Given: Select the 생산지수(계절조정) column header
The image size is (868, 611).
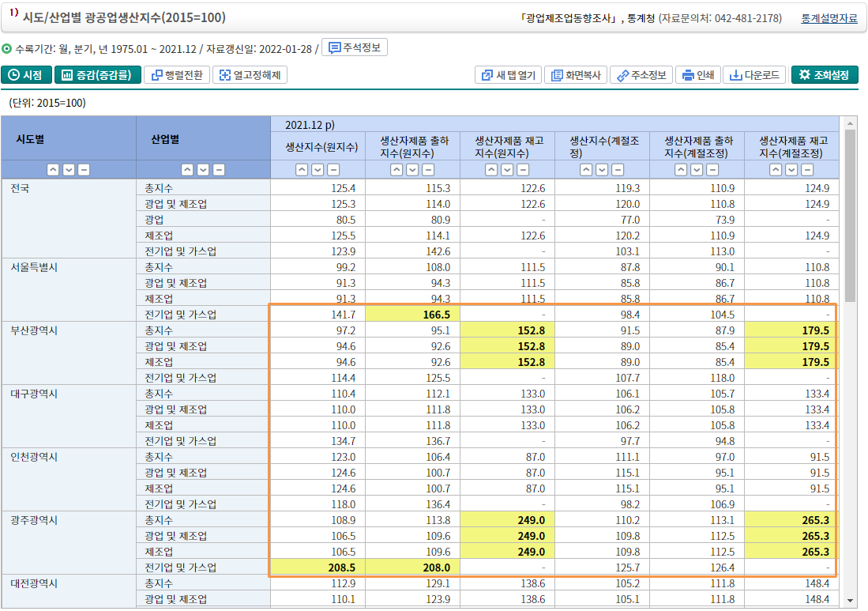Looking at the screenshot, I should [x=602, y=146].
